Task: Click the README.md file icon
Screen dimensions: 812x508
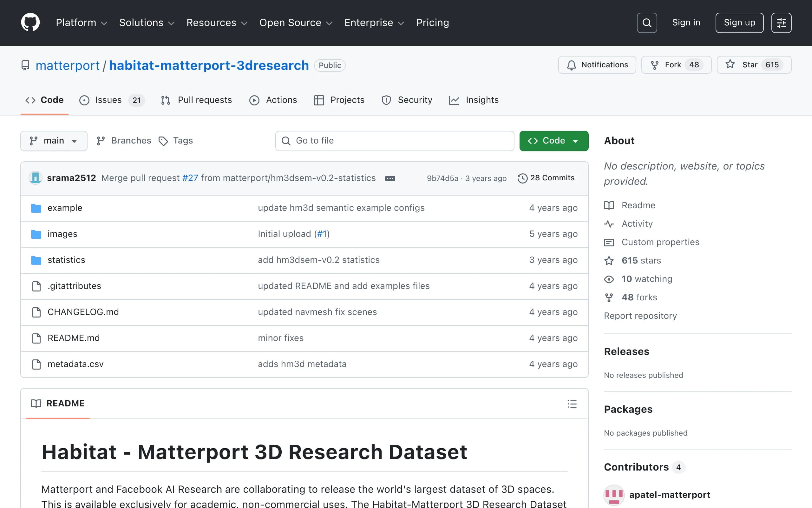Action: point(36,338)
